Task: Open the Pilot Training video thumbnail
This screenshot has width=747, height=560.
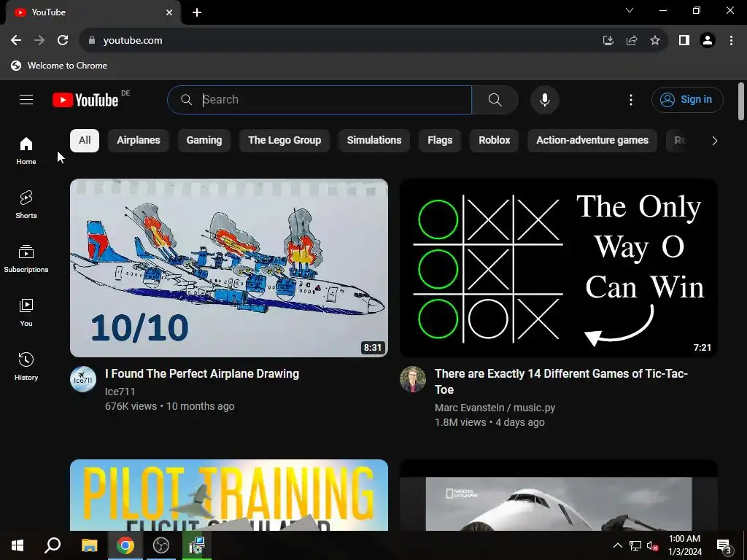Action: (x=229, y=495)
